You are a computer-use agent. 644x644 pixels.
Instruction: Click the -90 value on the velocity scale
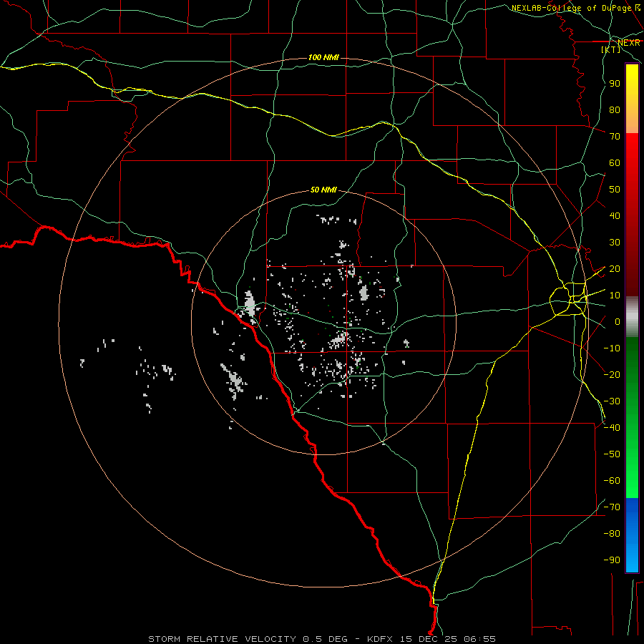click(x=612, y=560)
